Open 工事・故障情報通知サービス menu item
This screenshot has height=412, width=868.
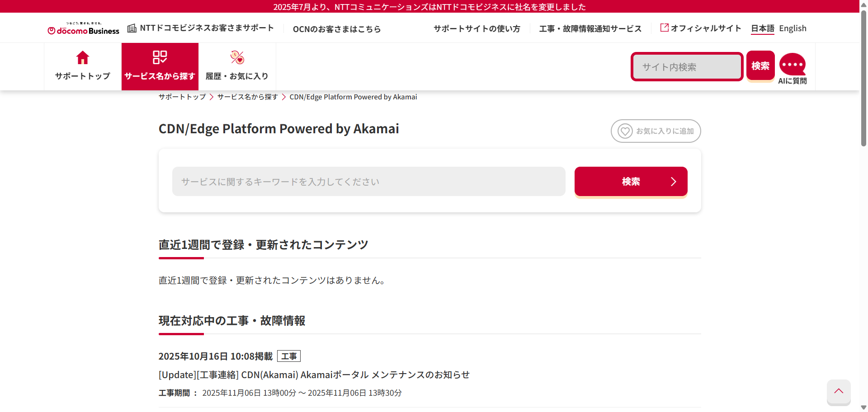click(590, 29)
